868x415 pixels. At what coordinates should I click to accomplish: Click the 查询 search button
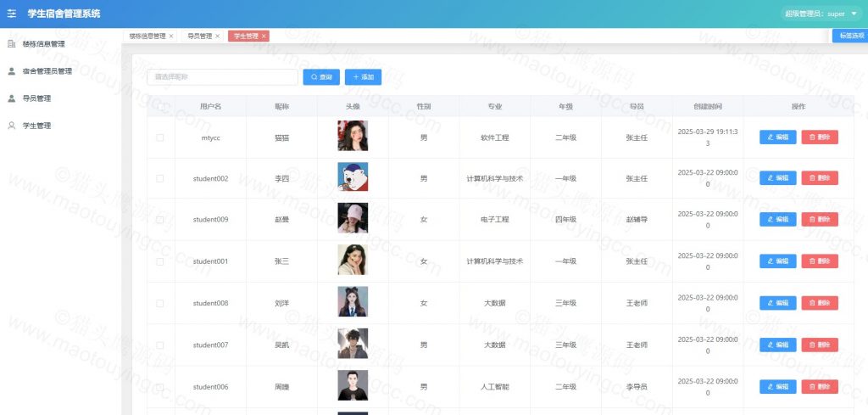pos(321,77)
